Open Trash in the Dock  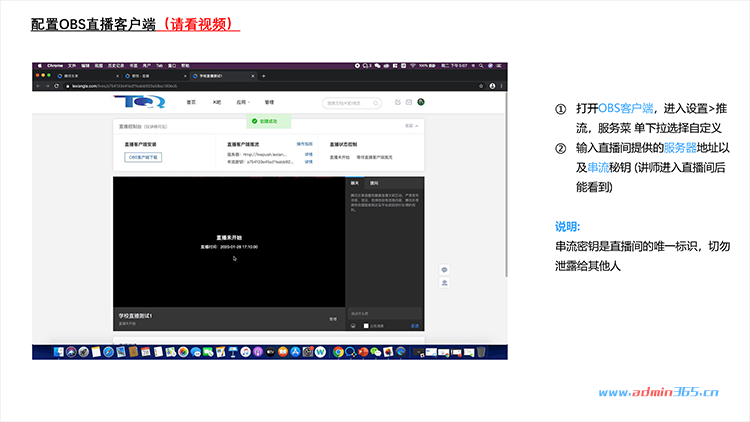point(481,352)
